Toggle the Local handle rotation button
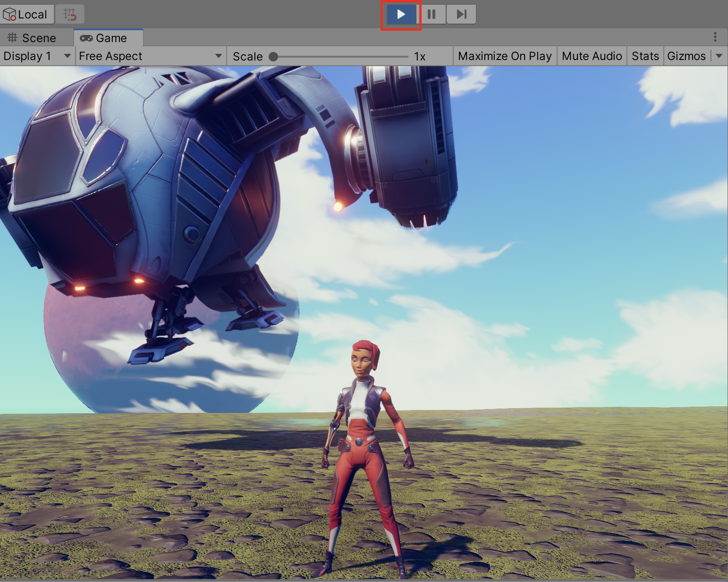Image resolution: width=728 pixels, height=582 pixels. (26, 14)
